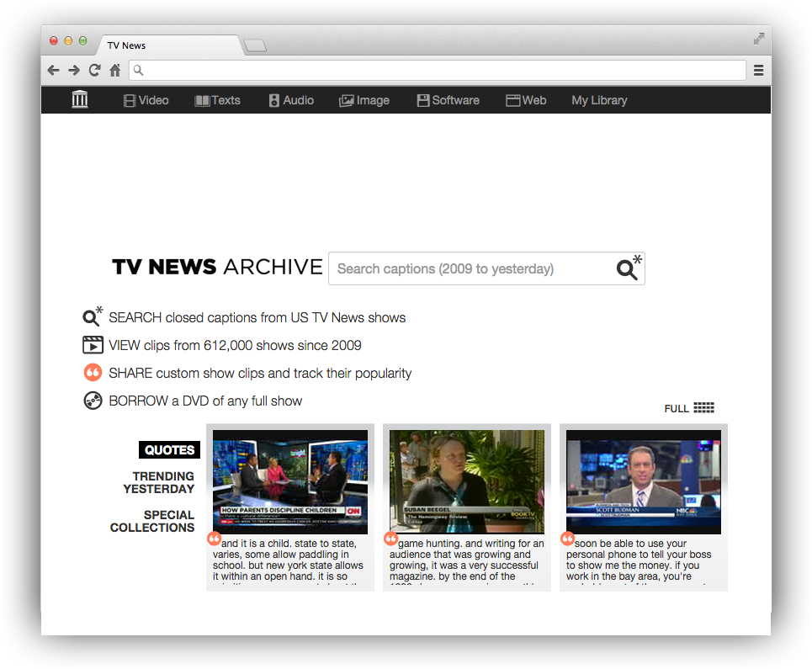Select TRENDING YESTERDAY
The image size is (812, 669).
tap(158, 482)
